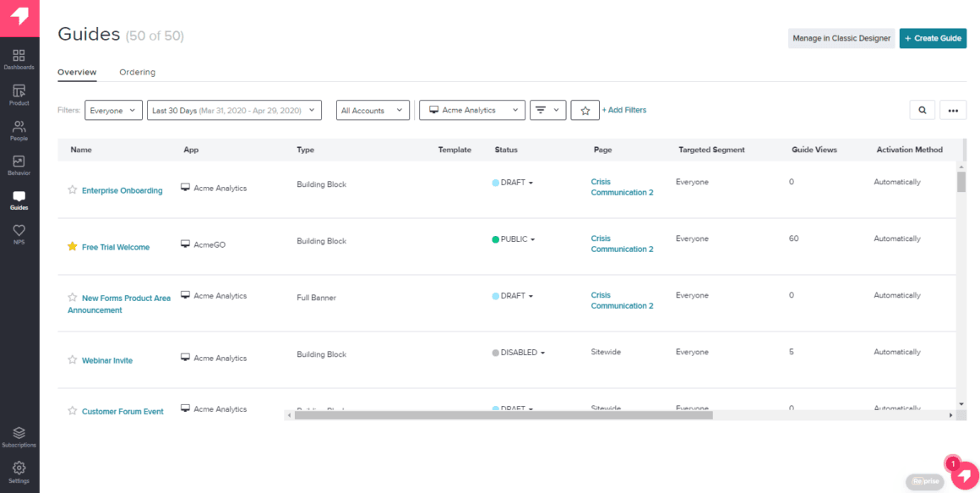Expand the All Accounts dropdown
The image size is (980, 493).
(x=373, y=110)
